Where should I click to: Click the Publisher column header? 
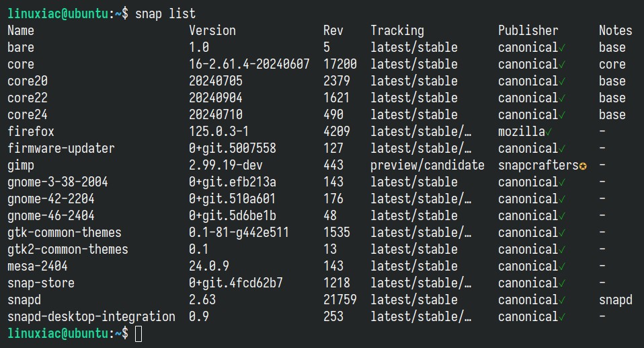[x=528, y=30]
